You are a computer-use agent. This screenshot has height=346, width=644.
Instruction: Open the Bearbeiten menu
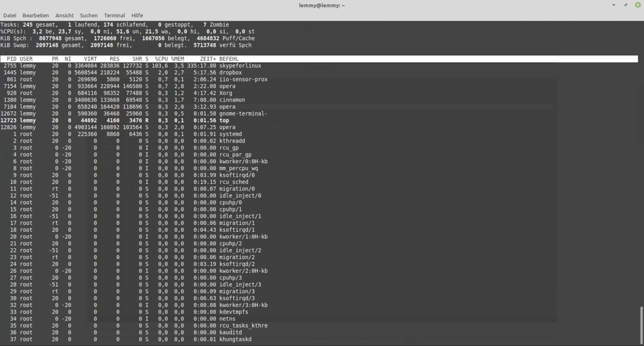(36, 16)
